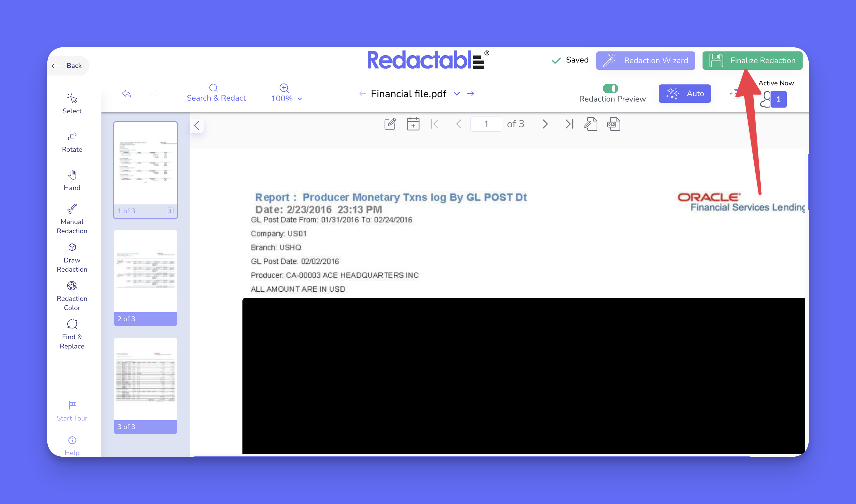Choose the Manual Redaction tool
856x504 pixels.
(72, 219)
